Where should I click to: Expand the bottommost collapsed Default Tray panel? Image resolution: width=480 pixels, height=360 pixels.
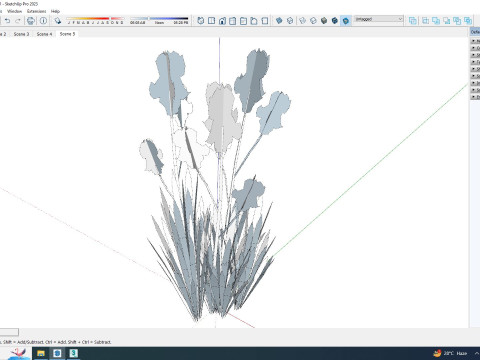pyautogui.click(x=475, y=97)
